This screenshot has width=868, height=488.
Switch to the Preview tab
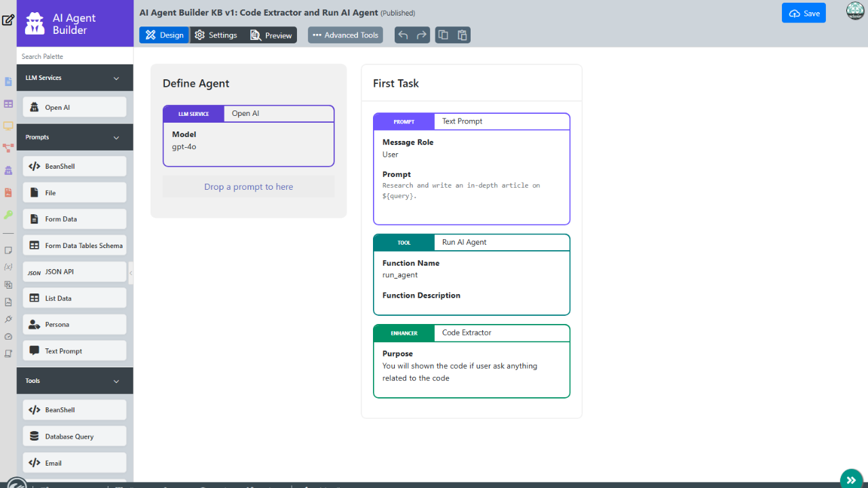(271, 35)
